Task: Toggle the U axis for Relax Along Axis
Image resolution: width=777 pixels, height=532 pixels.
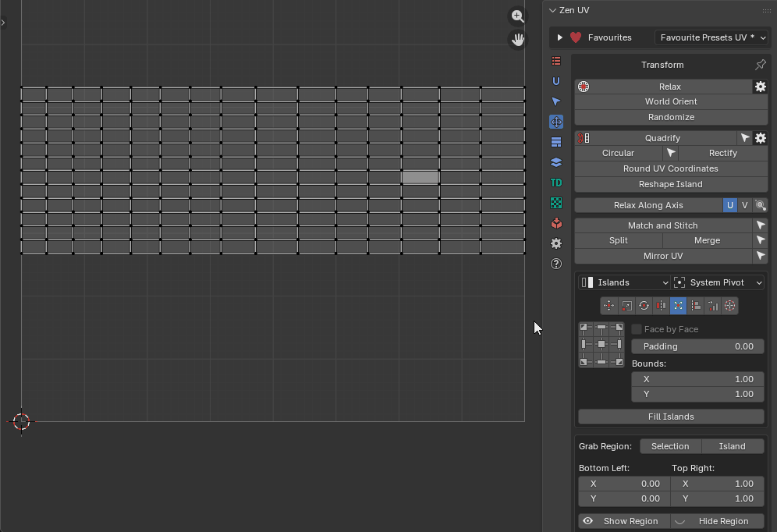Action: (730, 205)
